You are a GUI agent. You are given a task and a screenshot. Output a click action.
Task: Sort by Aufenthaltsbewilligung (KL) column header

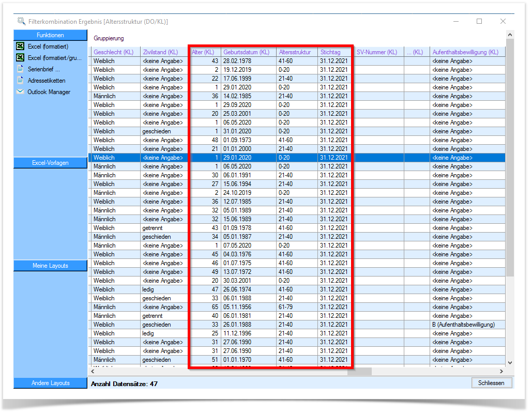coord(467,52)
